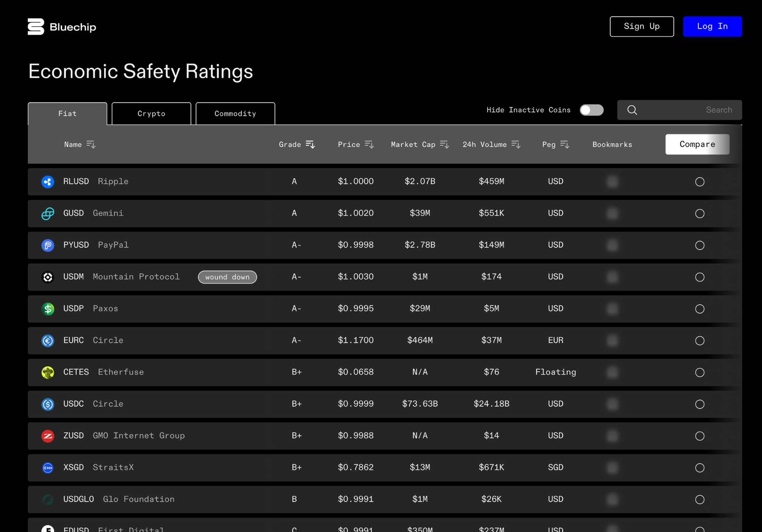Open the USDC Circle name link
762x532 pixels.
(x=93, y=404)
